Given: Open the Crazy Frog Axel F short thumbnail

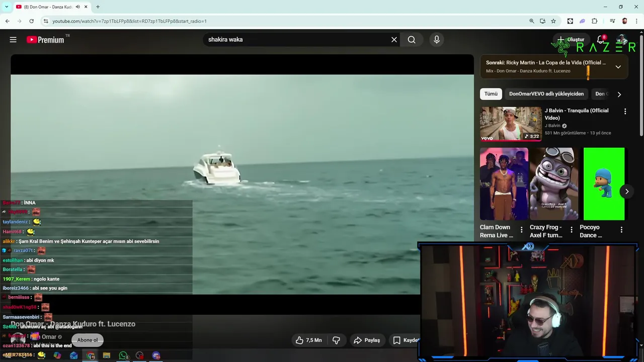Looking at the screenshot, I should pos(553,184).
